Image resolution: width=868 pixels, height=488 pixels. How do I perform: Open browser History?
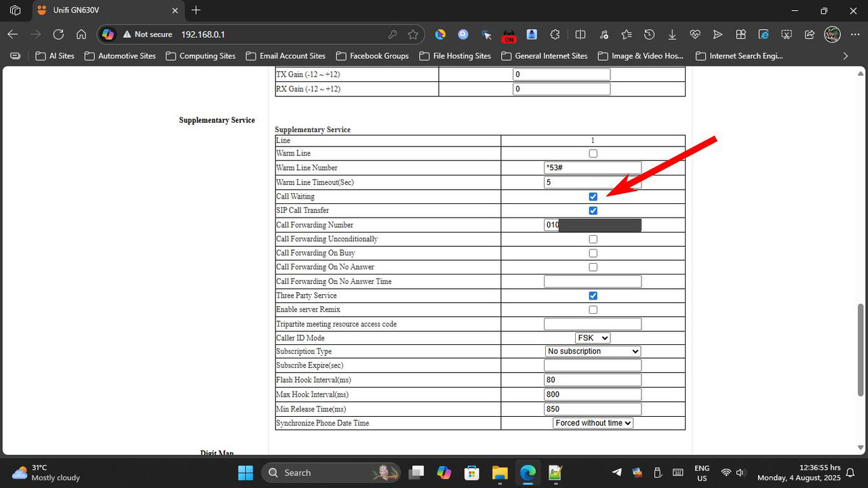pyautogui.click(x=649, y=35)
